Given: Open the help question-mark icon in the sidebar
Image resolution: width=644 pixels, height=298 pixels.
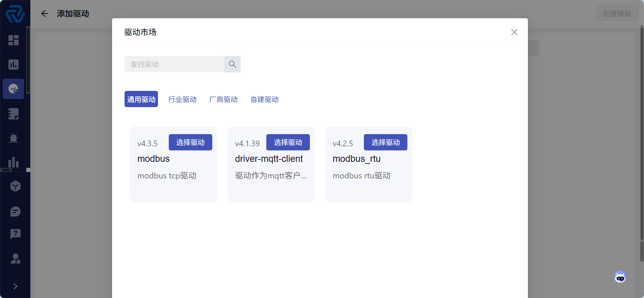Looking at the screenshot, I should [x=16, y=234].
